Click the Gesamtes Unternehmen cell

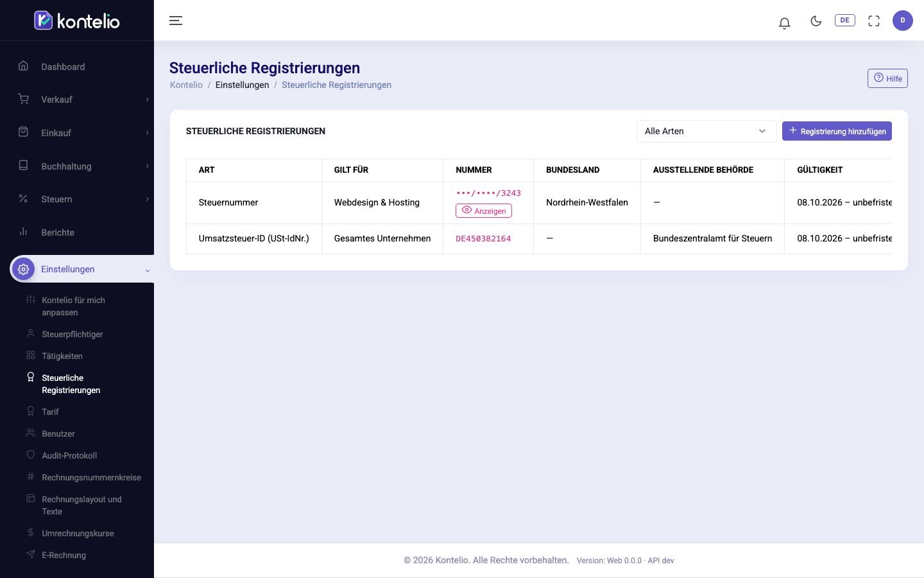(382, 238)
